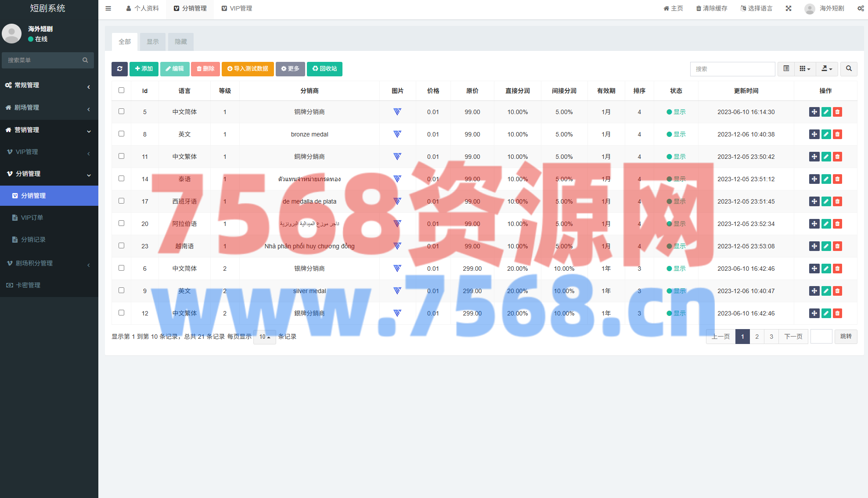Tick the checkbox for row Id 9
This screenshot has height=498, width=868.
pos(122,290)
